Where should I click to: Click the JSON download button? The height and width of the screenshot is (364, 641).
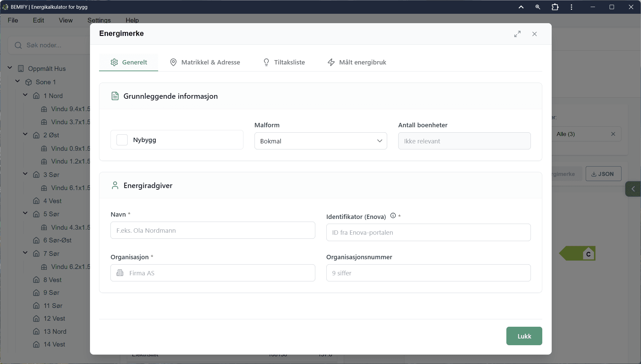click(603, 174)
